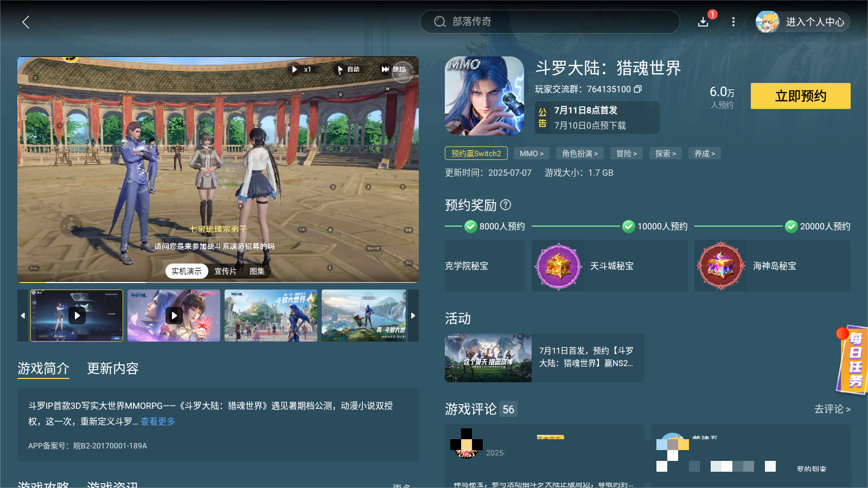The height and width of the screenshot is (488, 868).
Task: Select the 海神岛秘宝 reward chest icon
Action: click(x=721, y=266)
